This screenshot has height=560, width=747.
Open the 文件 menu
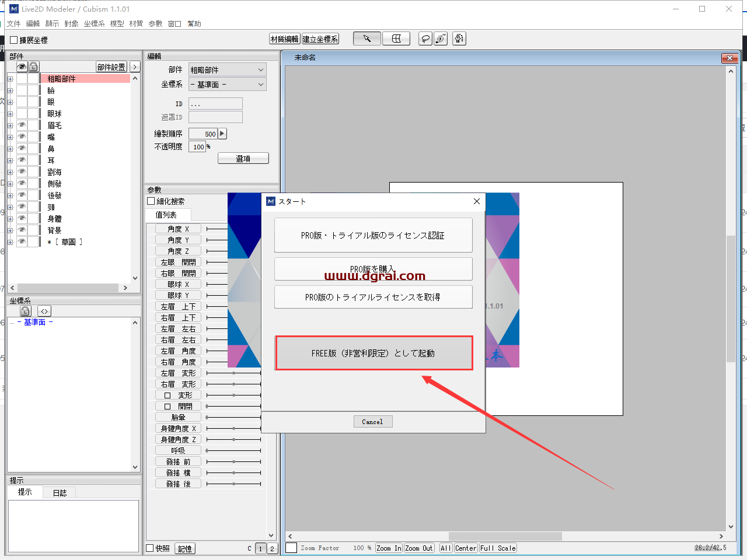click(x=13, y=24)
